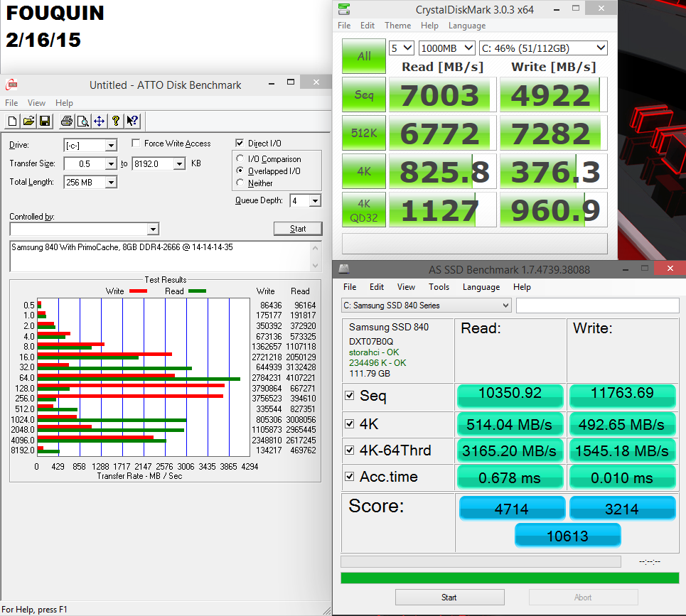
Task: Click the four-arrow move icon in ATTO toolbar
Action: pyautogui.click(x=100, y=121)
